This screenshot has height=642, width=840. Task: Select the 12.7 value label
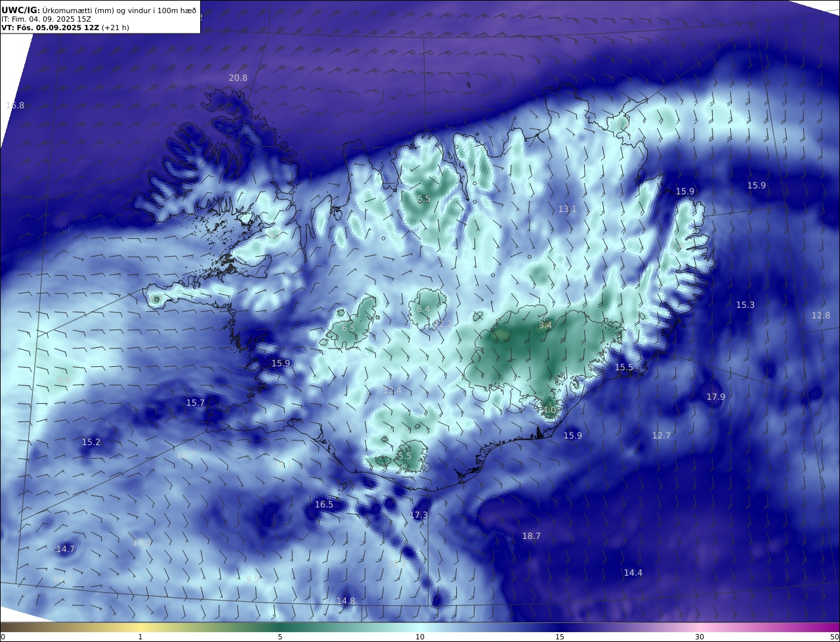tap(661, 435)
